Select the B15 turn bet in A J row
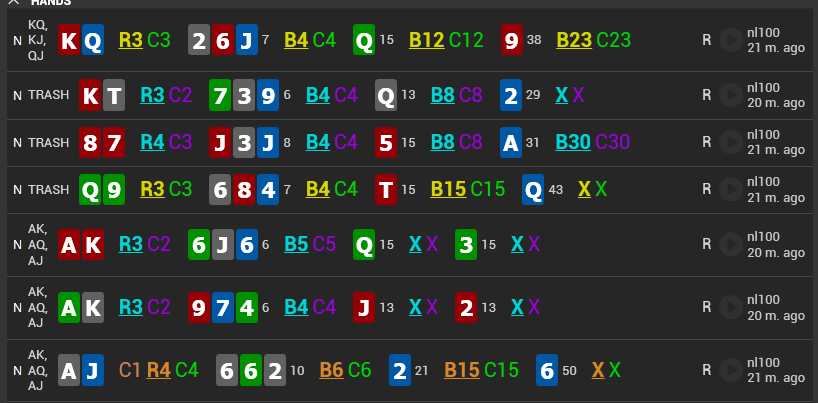Image resolution: width=818 pixels, height=403 pixels. [462, 370]
